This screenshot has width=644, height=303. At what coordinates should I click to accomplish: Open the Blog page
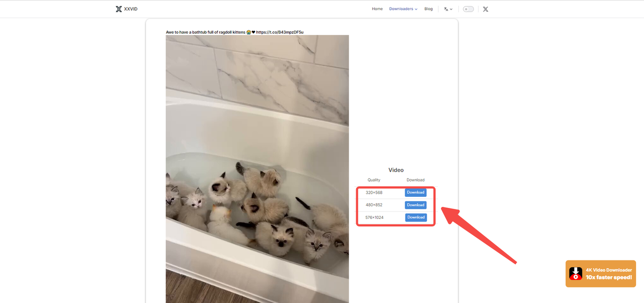pyautogui.click(x=428, y=9)
